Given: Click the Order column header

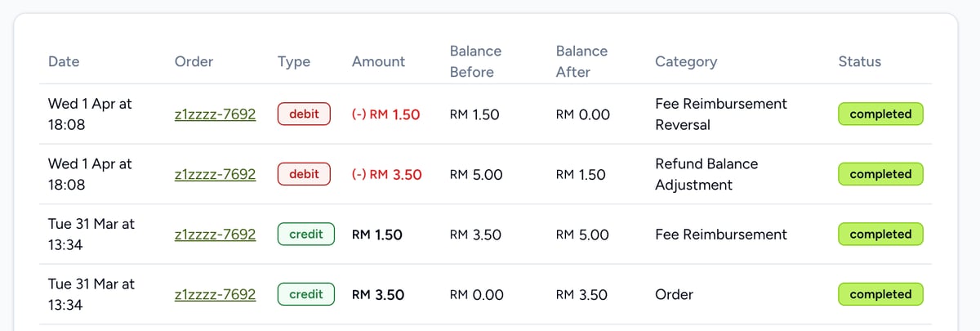Looking at the screenshot, I should (x=194, y=61).
